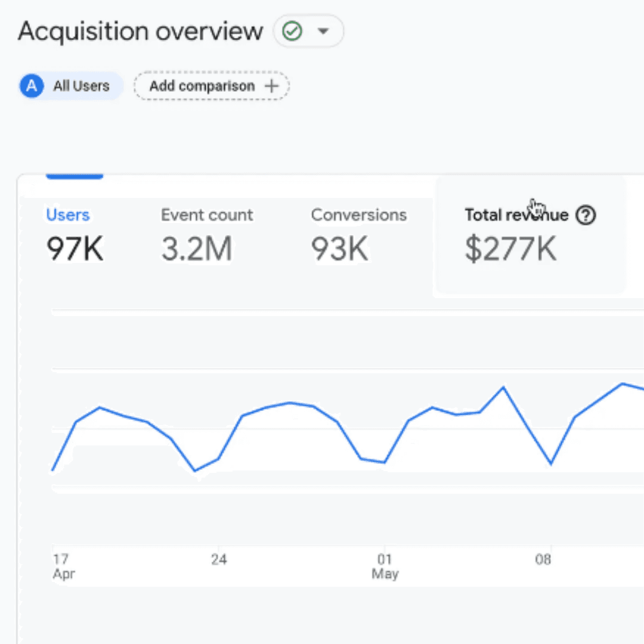
Task: Click the help icon next to Total revenue
Action: click(x=586, y=215)
